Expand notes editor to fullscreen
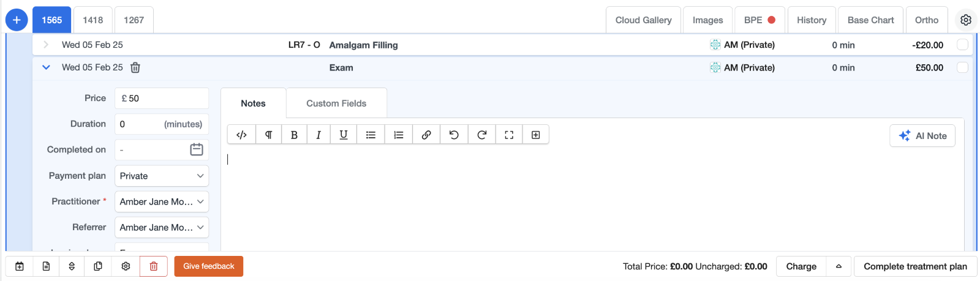 coord(509,135)
